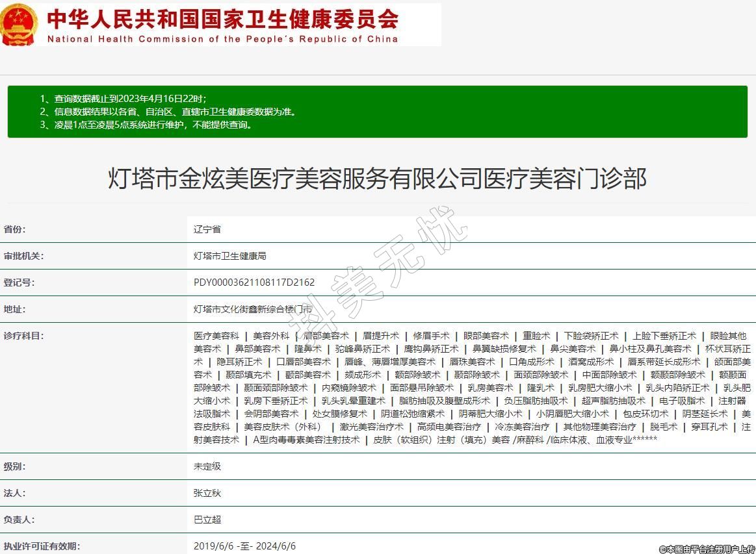The height and width of the screenshot is (554, 756).
Task: Click the 中华人民共和国国家卫生健康委员会 header title
Action: 222,18
